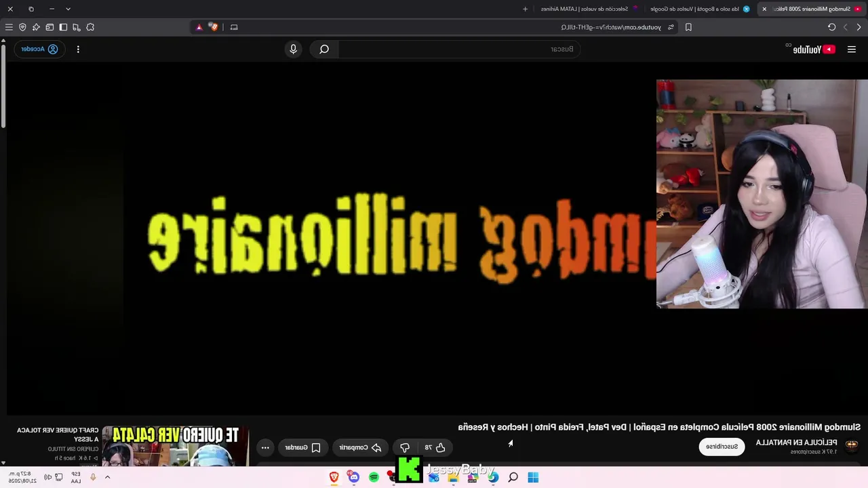Open the Brave Wallet icon
868x488 pixels.
pos(50,27)
